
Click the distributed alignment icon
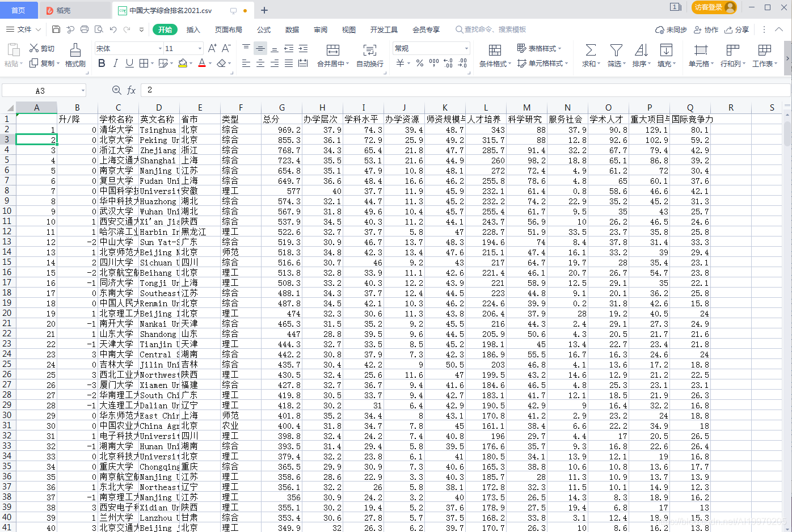(x=303, y=64)
